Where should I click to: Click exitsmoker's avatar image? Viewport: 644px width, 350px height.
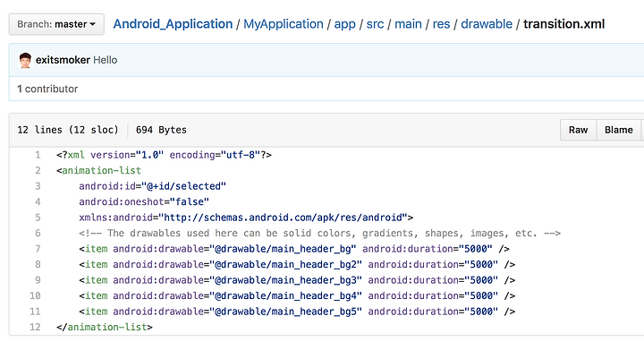click(x=25, y=60)
